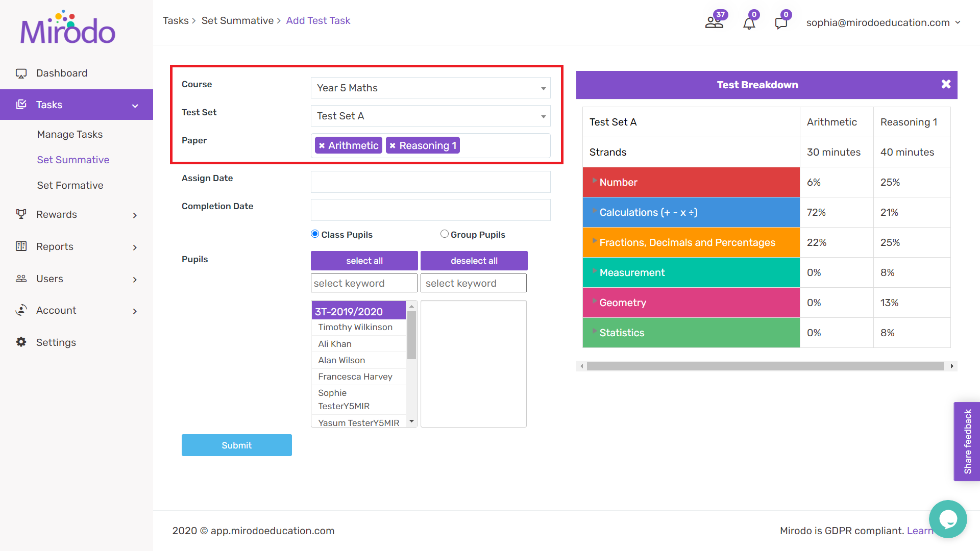Click Set Summative breadcrumb link
The height and width of the screenshot is (551, 980).
tap(237, 20)
